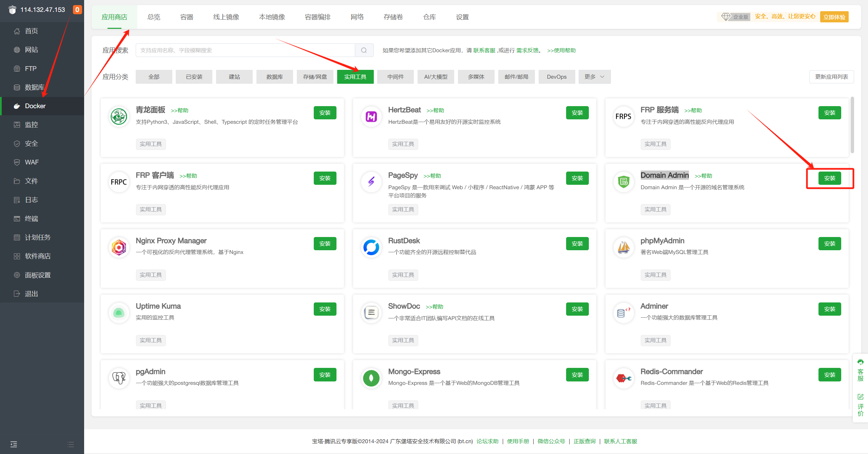Click the 网站 globe icon in sidebar
The width and height of the screenshot is (868, 454).
coord(17,50)
